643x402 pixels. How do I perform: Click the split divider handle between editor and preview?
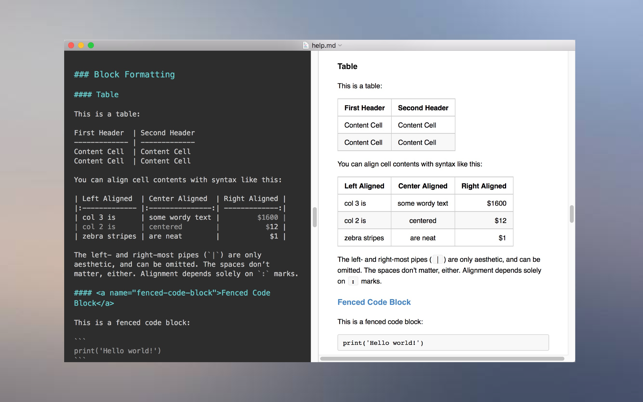[x=315, y=217]
